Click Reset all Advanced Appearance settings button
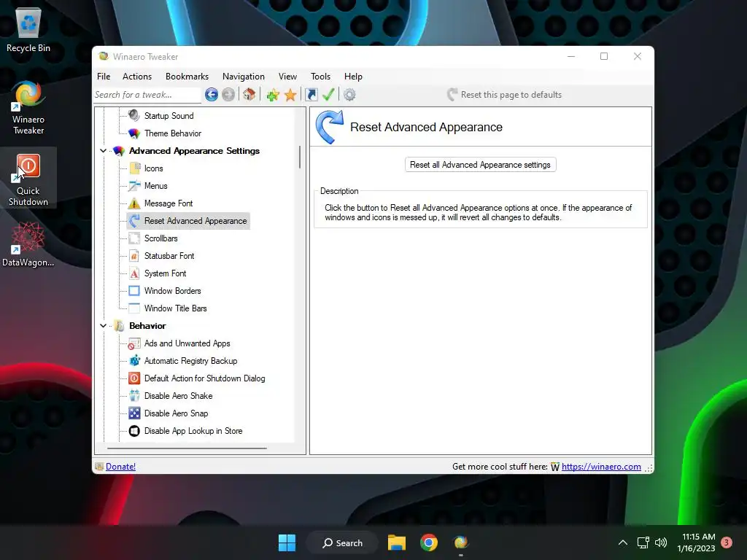 (x=480, y=165)
